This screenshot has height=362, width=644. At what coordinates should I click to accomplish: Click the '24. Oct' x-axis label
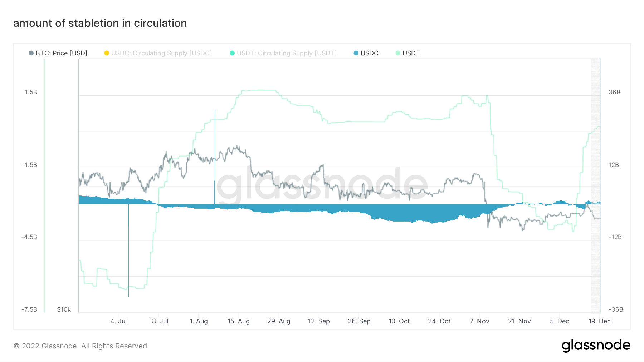439,321
